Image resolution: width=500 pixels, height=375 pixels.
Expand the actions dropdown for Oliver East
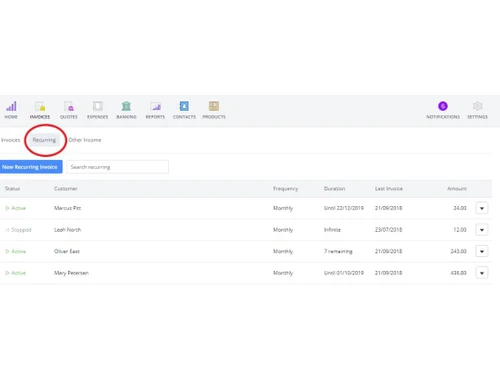point(482,251)
